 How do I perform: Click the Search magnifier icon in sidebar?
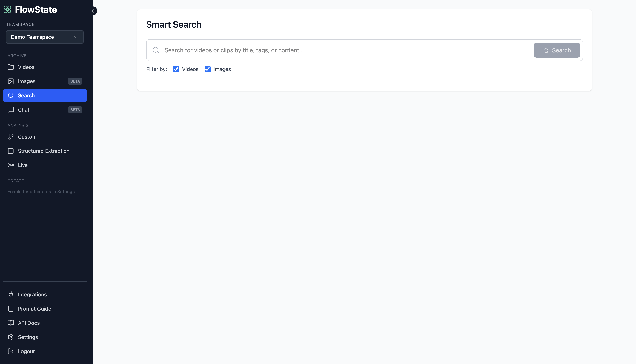tap(11, 95)
